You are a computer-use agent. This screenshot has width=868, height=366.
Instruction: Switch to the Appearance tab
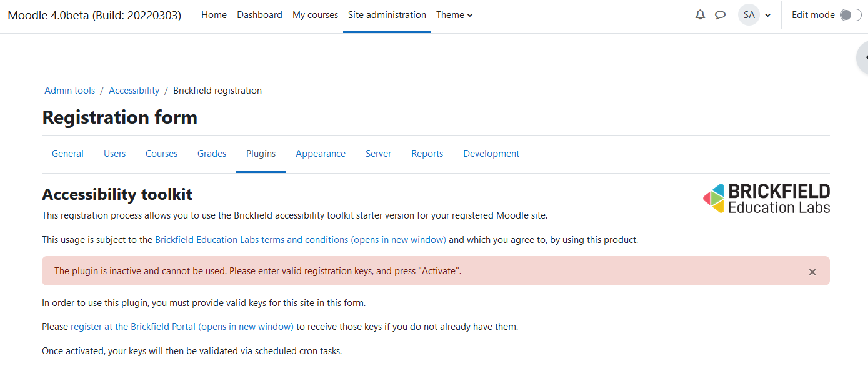click(321, 154)
